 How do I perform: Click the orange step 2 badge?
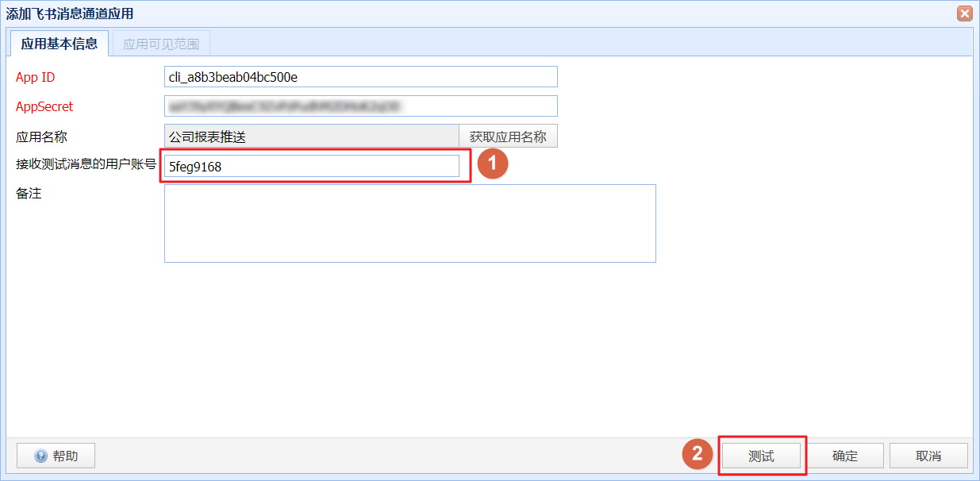(698, 453)
